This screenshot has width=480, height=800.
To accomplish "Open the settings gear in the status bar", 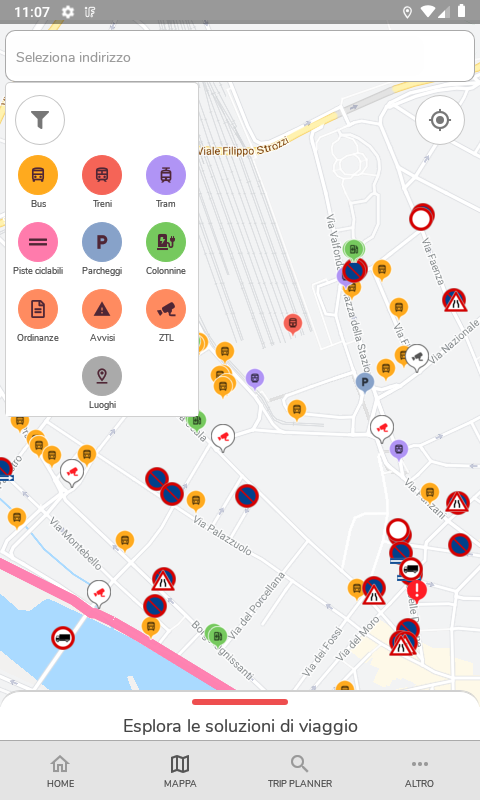I will coord(67,11).
